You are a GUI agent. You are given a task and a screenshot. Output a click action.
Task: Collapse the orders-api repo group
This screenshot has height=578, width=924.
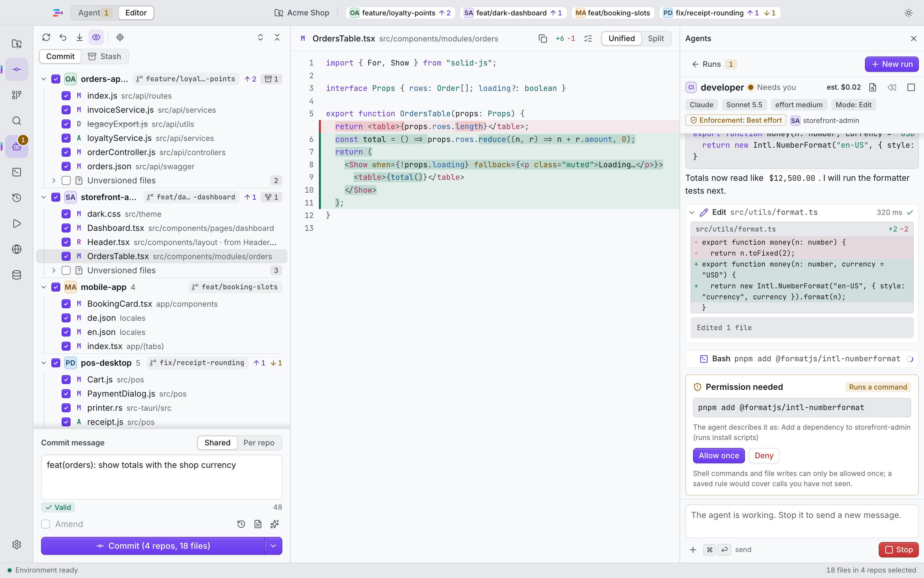point(44,79)
